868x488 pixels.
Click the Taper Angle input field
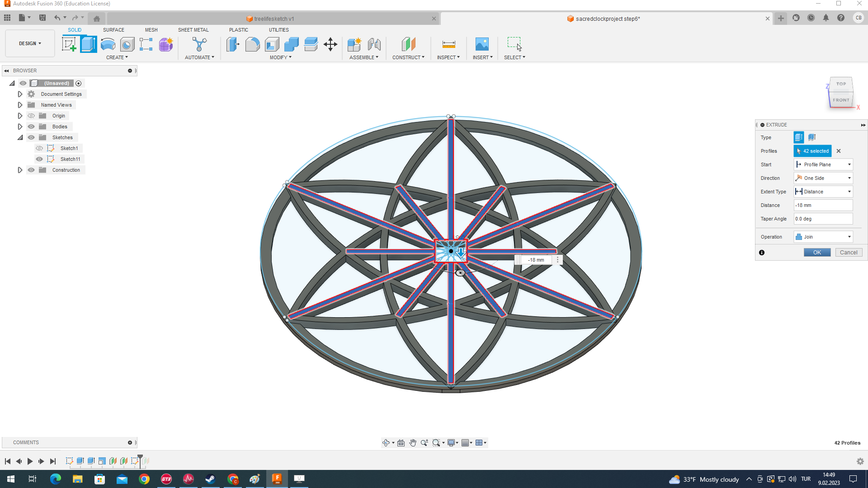point(823,219)
